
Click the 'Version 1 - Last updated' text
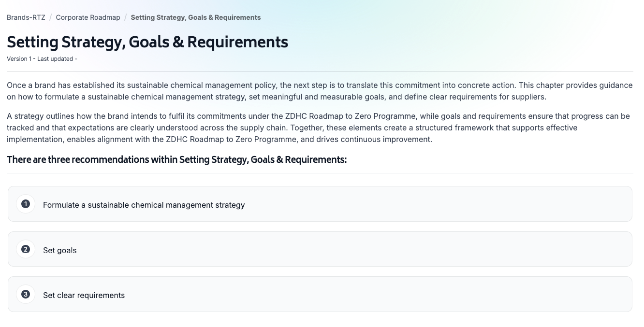coord(42,59)
